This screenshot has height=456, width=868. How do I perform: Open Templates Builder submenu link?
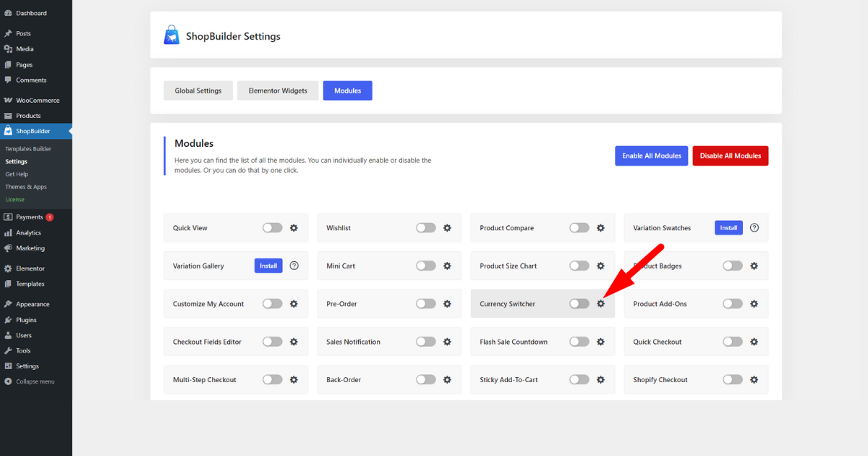click(x=28, y=149)
